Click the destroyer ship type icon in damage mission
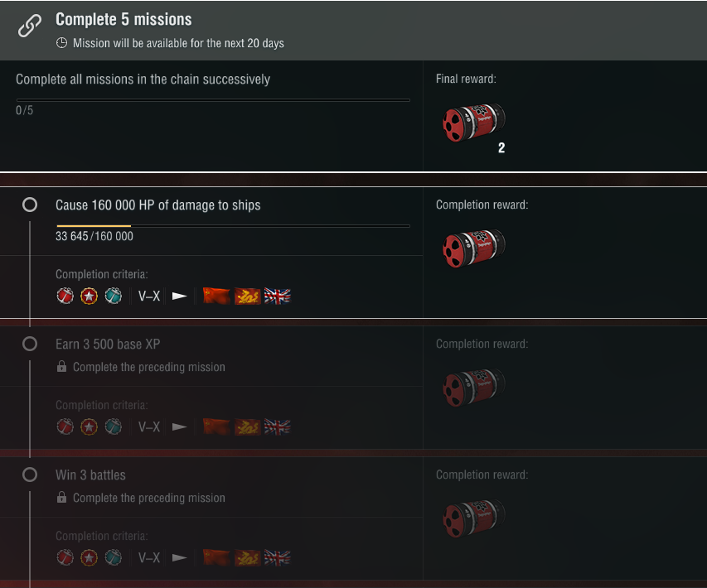The image size is (707, 588). point(180,296)
